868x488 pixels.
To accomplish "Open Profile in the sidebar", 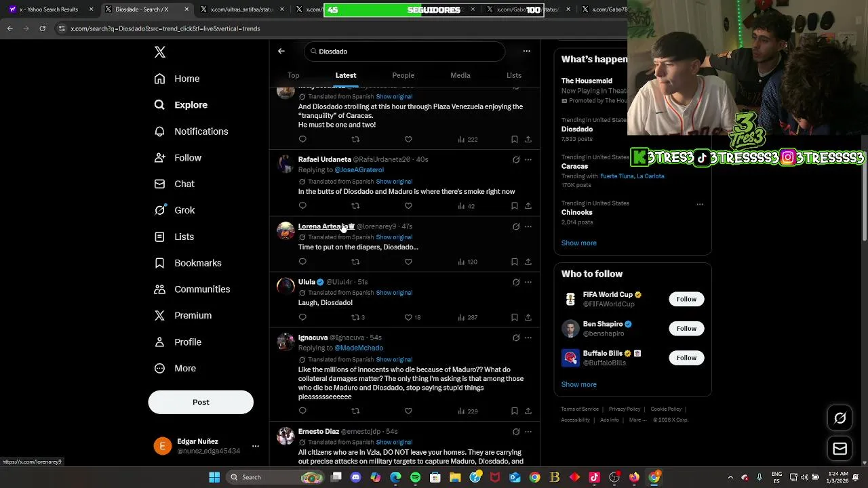I will tap(178, 342).
